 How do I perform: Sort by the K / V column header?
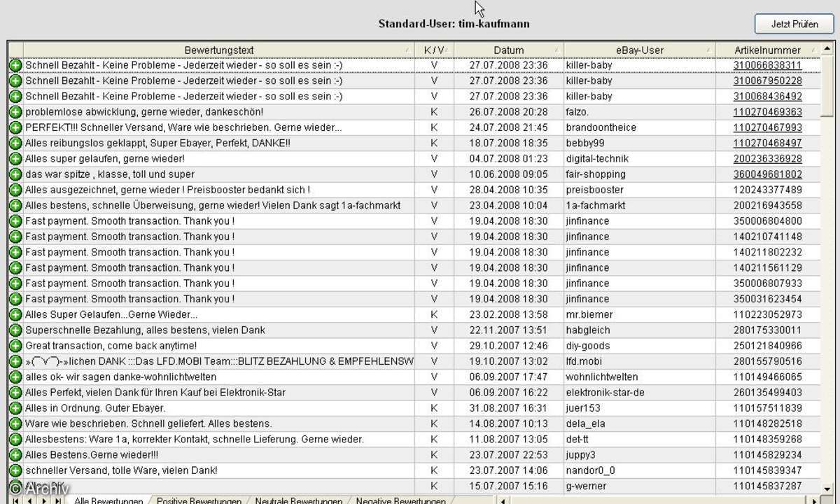click(434, 50)
